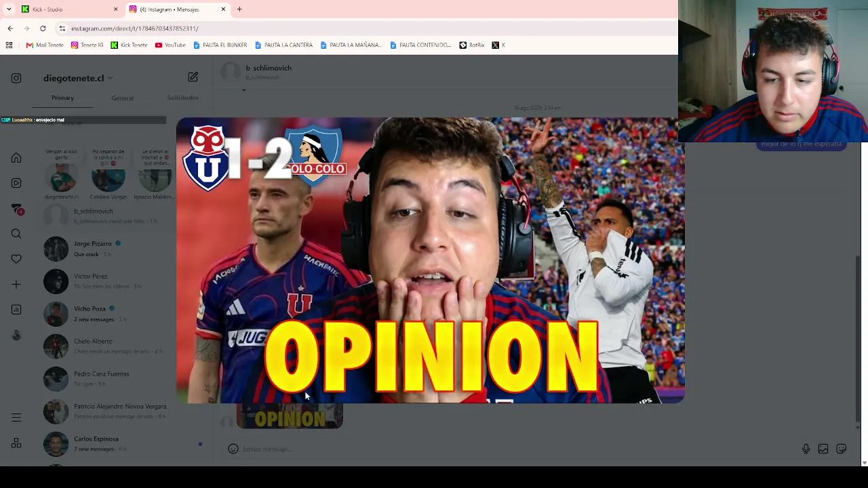Open the Mail Tenete bookmark
Screen dimensions: 868x488
(45, 45)
